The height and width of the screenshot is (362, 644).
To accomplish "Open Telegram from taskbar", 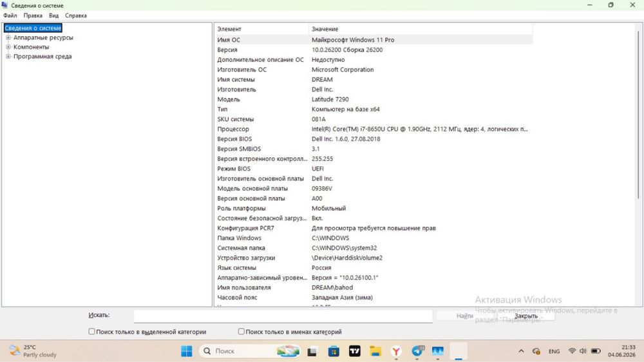I will (417, 351).
